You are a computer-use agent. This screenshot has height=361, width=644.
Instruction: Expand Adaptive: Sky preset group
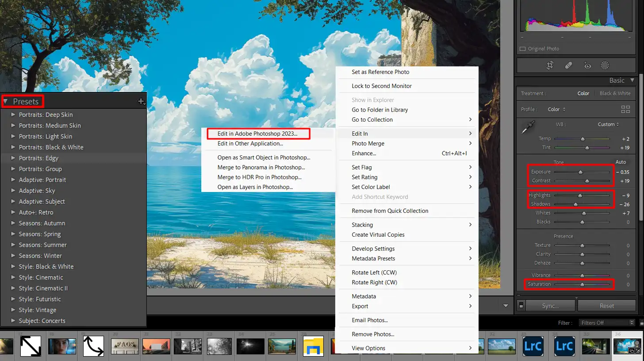(13, 191)
